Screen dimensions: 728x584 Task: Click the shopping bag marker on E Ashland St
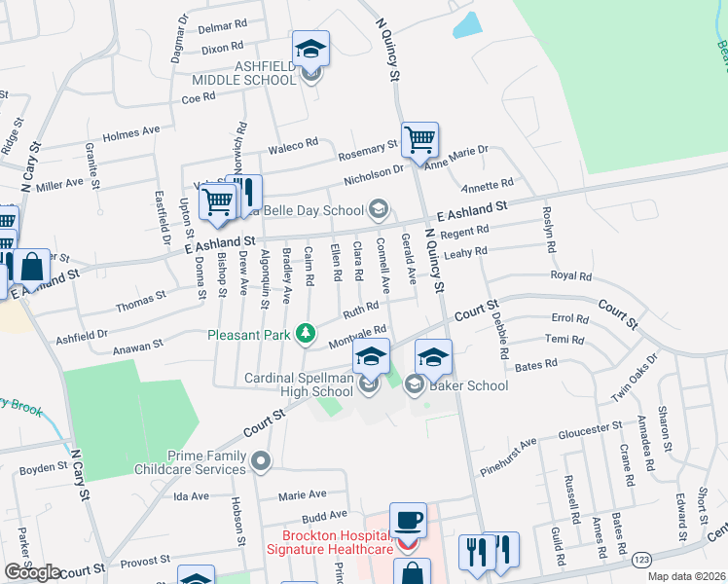(x=31, y=267)
